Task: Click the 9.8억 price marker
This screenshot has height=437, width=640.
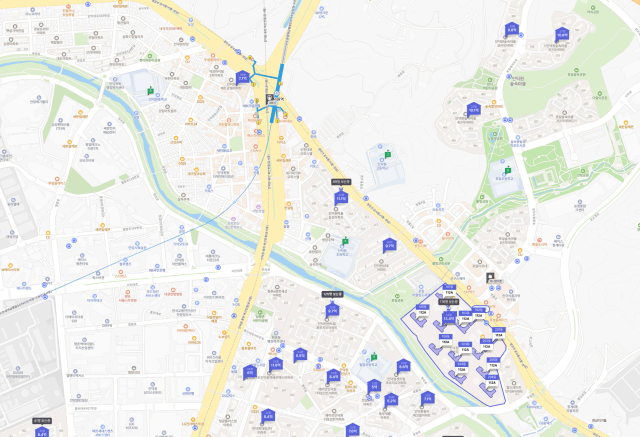Action: [x=512, y=29]
